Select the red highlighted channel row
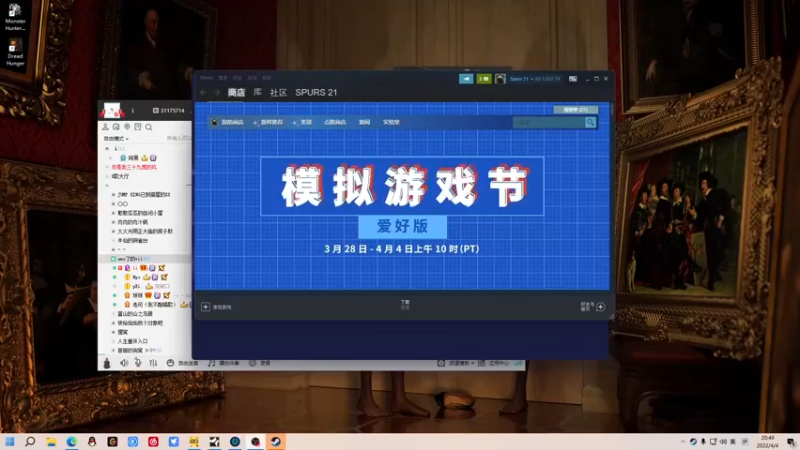 134,167
